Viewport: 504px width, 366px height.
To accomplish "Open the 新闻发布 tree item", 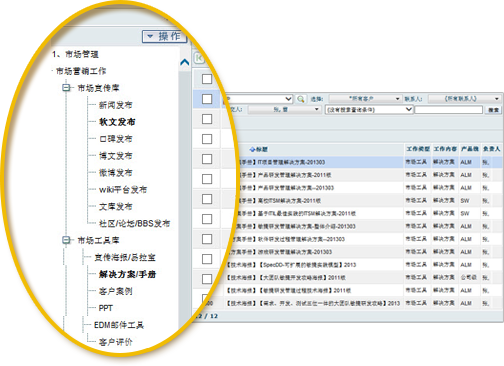I will tap(116, 105).
